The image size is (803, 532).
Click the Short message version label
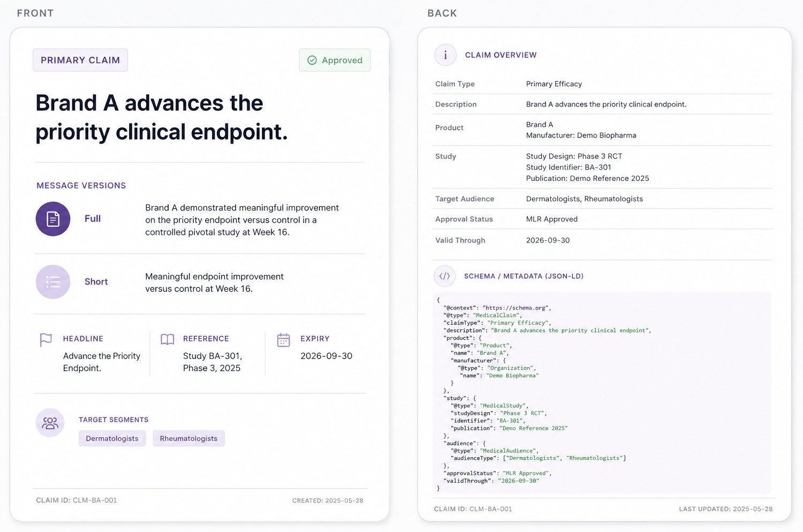tap(96, 282)
